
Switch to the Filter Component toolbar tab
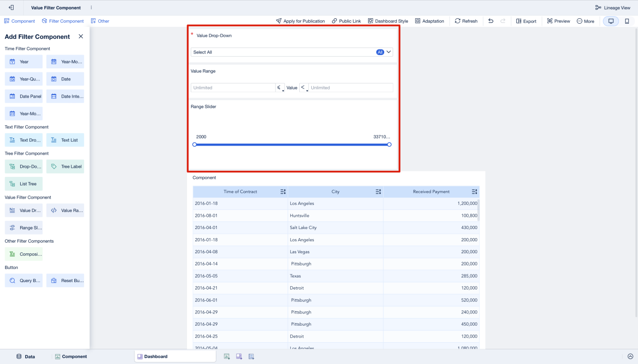tap(63, 21)
